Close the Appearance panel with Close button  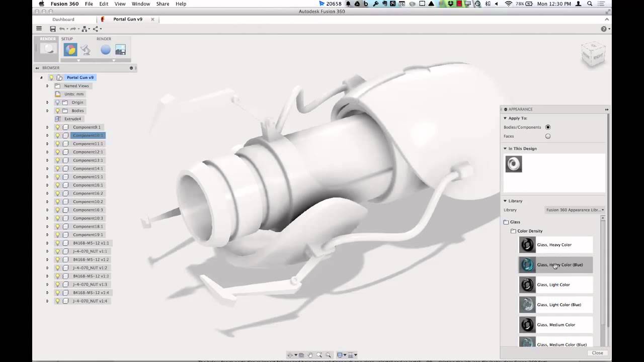coord(597,353)
